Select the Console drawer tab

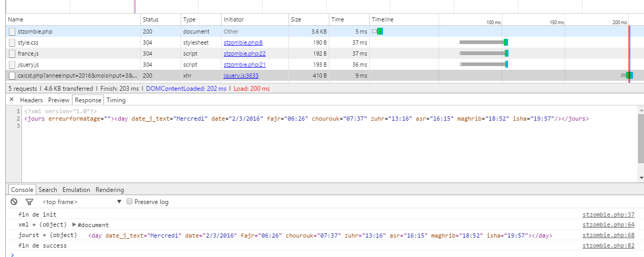tap(22, 190)
